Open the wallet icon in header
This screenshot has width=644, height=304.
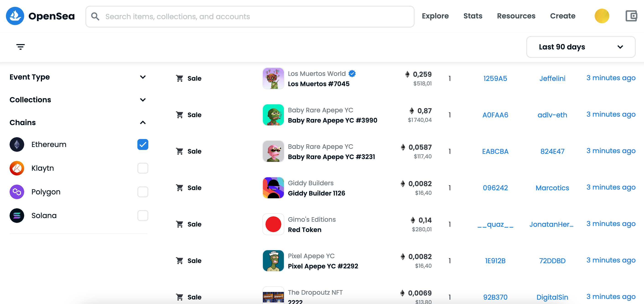pyautogui.click(x=631, y=16)
